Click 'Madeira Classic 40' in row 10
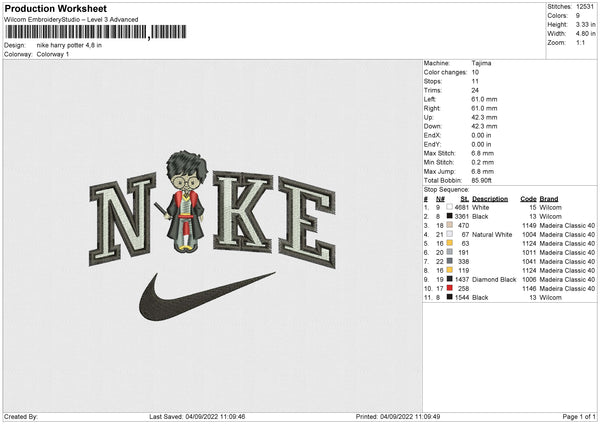600x424 pixels. point(567,289)
